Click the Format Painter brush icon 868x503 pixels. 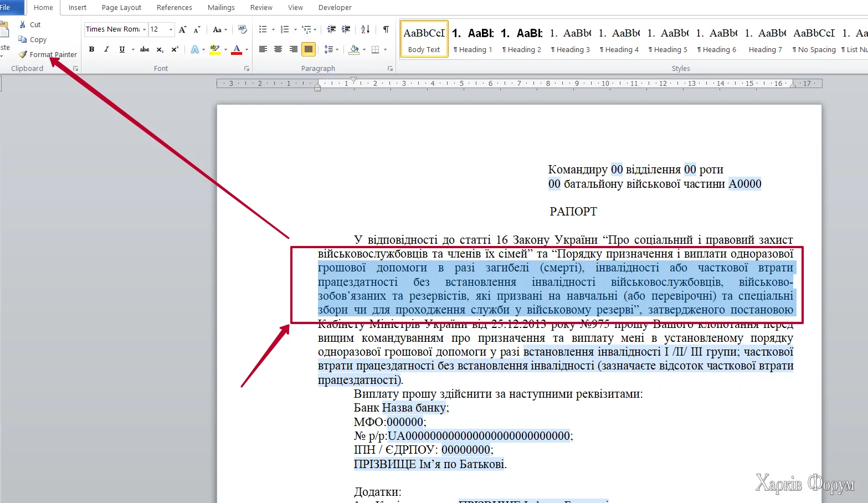[23, 54]
